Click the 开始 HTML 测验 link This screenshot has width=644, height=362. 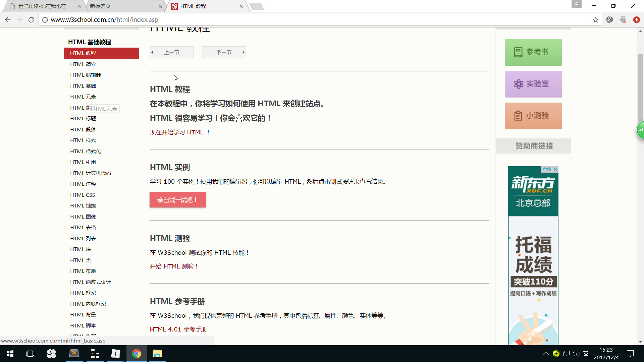172,266
